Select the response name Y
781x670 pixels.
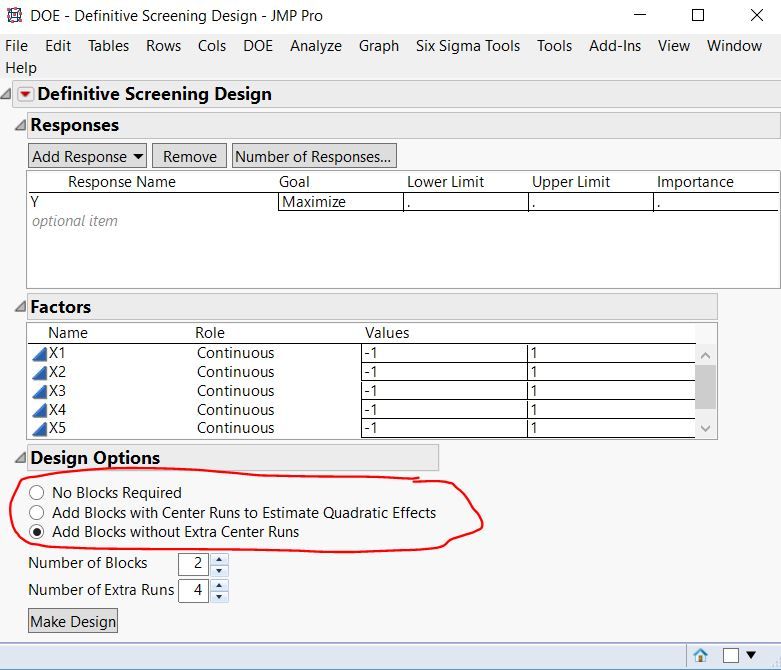click(x=35, y=202)
